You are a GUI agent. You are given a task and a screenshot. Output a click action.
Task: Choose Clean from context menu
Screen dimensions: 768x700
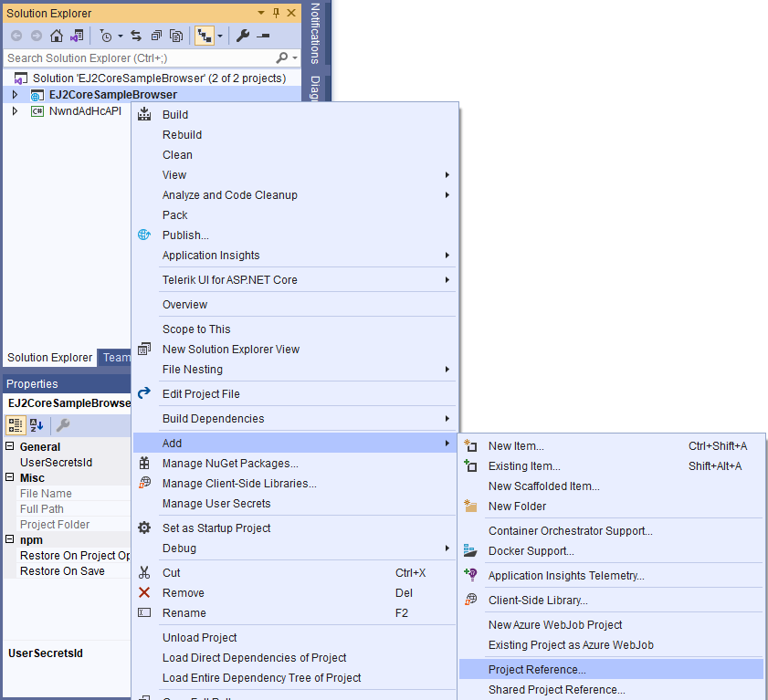coord(296,154)
